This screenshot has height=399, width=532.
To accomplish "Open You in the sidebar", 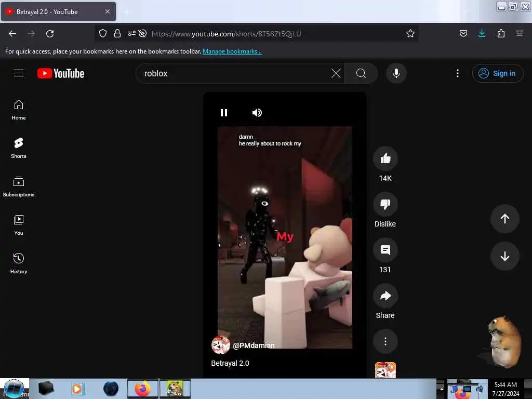I will tap(19, 225).
